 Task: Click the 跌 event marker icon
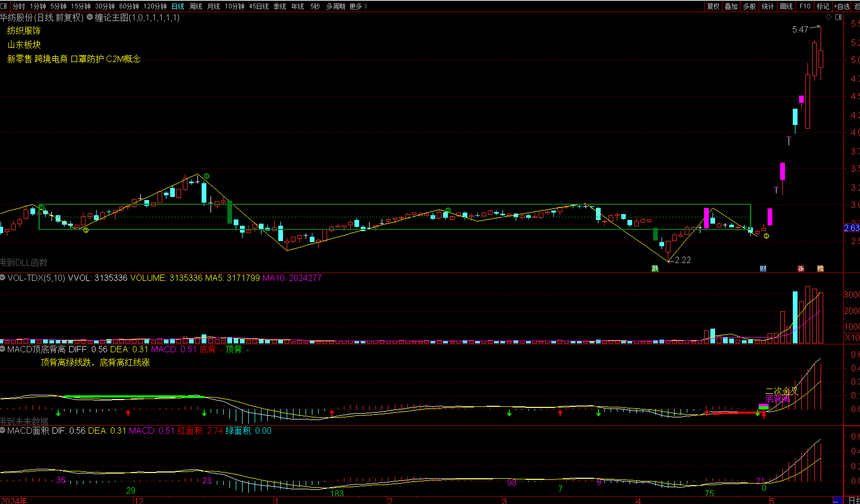point(655,268)
